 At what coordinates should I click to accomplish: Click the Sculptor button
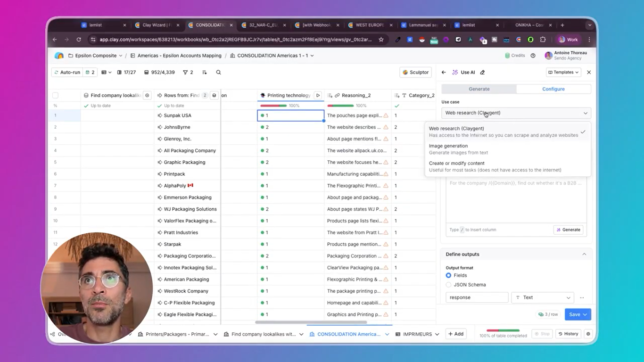click(415, 72)
